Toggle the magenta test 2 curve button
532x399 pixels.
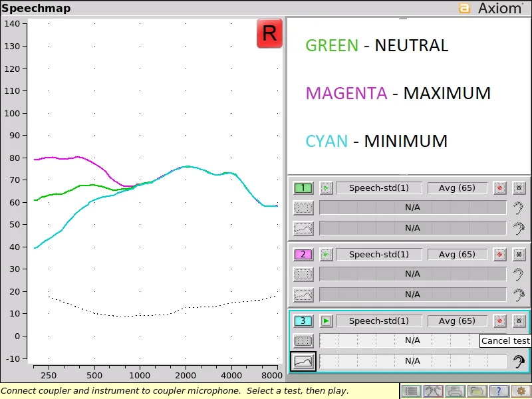[x=303, y=255]
